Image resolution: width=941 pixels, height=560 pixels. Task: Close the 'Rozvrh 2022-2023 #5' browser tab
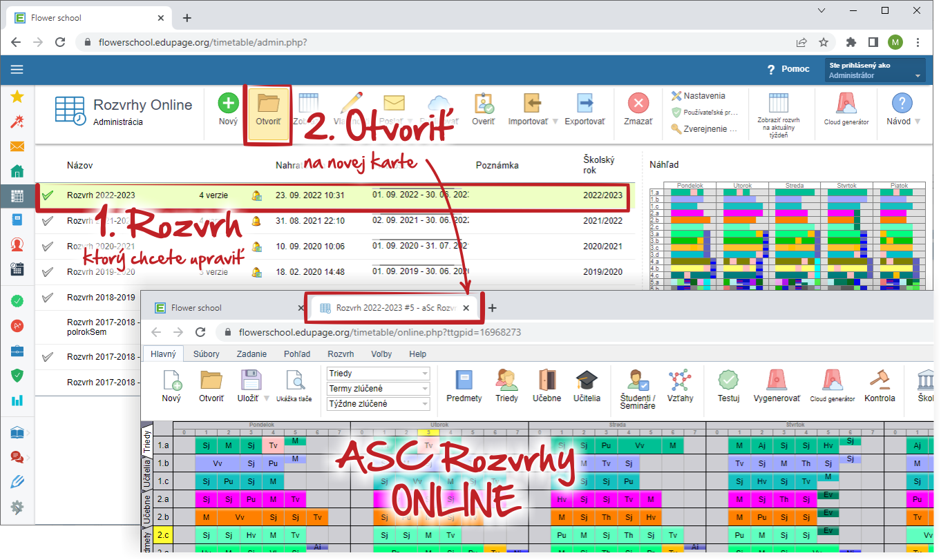click(x=466, y=308)
